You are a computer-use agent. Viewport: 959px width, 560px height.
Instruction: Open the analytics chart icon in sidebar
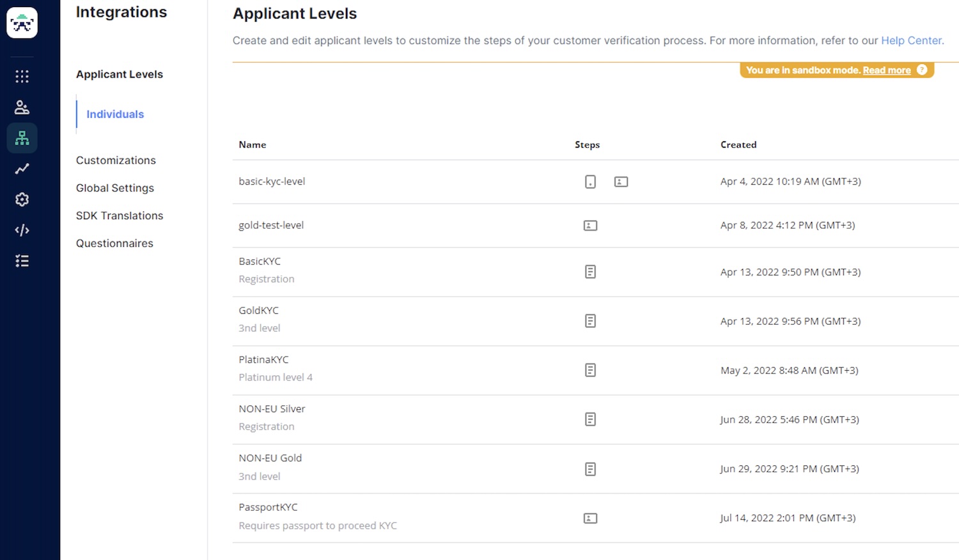[22, 169]
